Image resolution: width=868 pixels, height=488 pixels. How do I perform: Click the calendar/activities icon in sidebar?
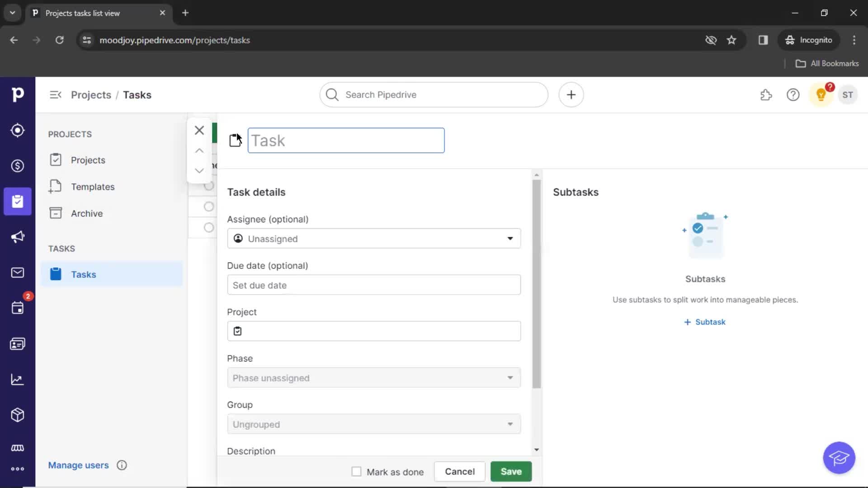(x=18, y=307)
